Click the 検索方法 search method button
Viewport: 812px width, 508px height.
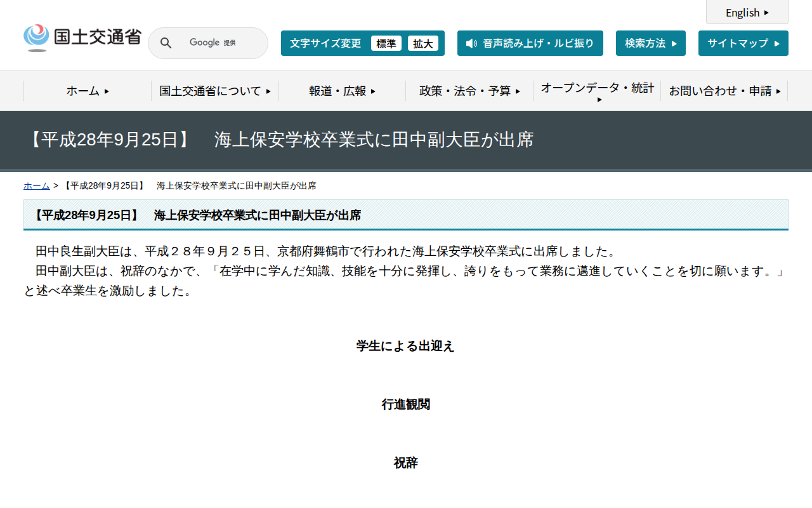[650, 43]
